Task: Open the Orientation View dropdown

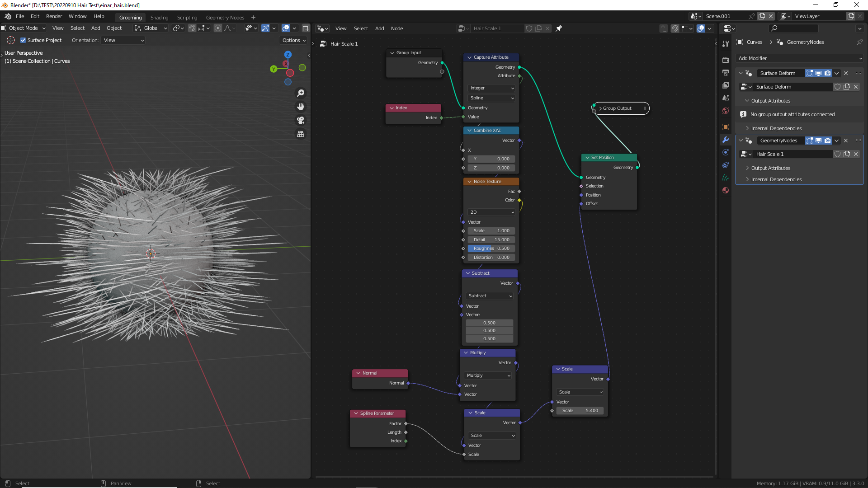Action: pyautogui.click(x=123, y=40)
